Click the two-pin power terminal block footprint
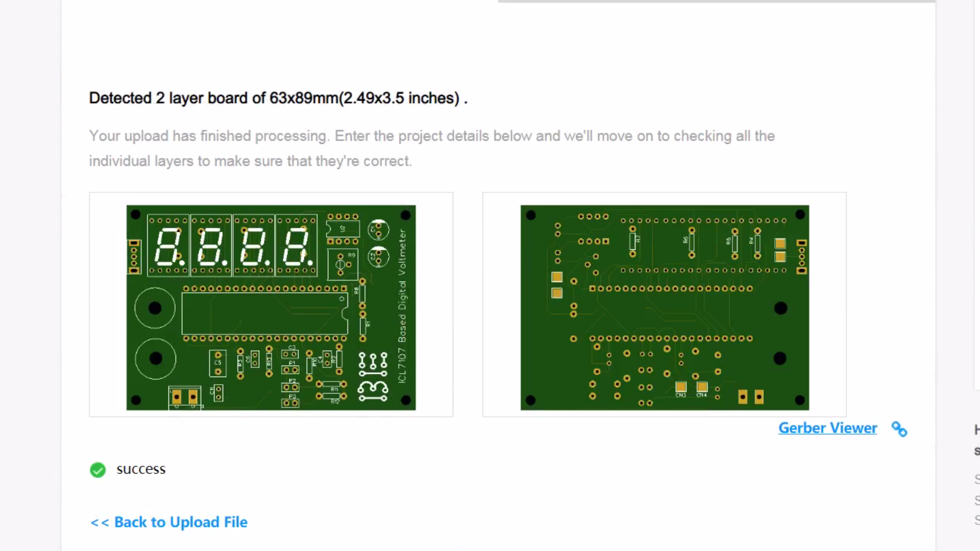 click(x=185, y=397)
